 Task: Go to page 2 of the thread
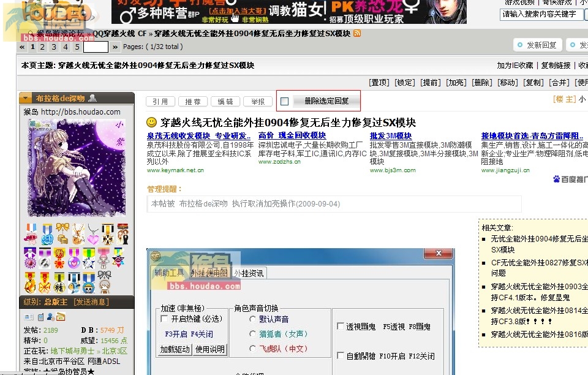42,47
